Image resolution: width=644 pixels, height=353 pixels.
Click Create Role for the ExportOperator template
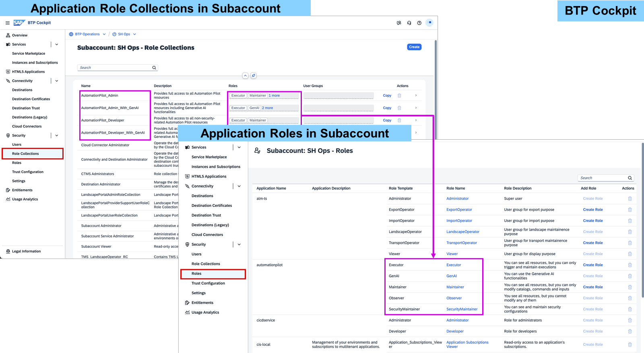pos(593,210)
